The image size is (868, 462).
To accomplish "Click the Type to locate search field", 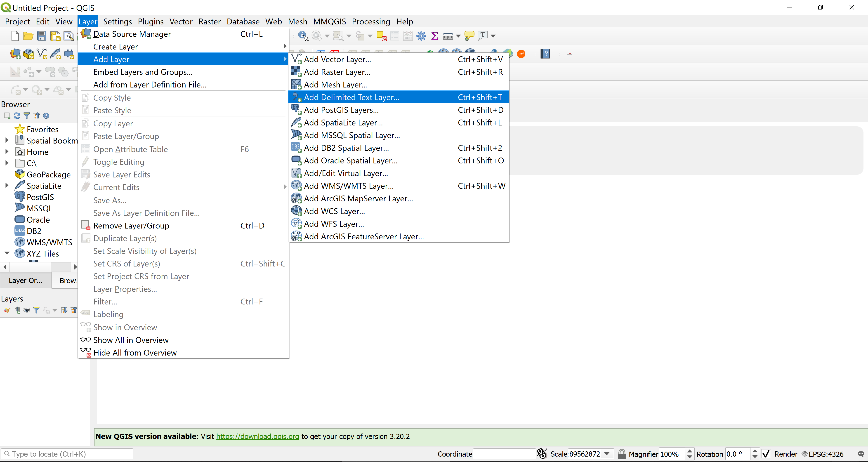I will pos(67,454).
